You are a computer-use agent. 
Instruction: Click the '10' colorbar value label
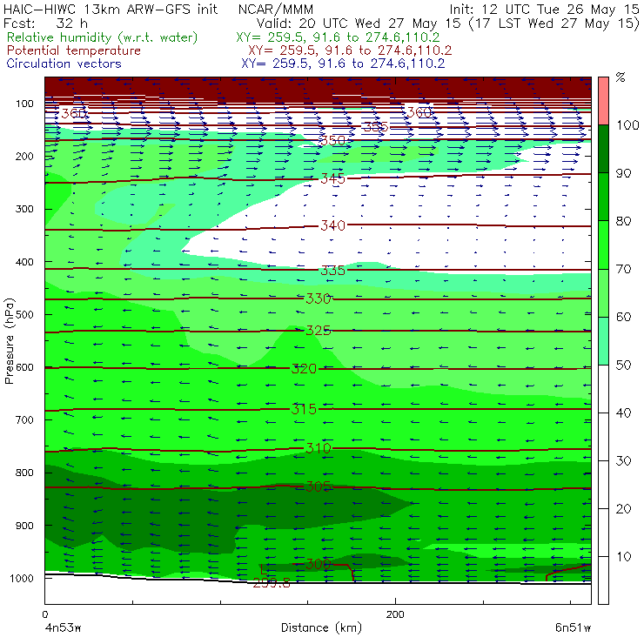(623, 556)
